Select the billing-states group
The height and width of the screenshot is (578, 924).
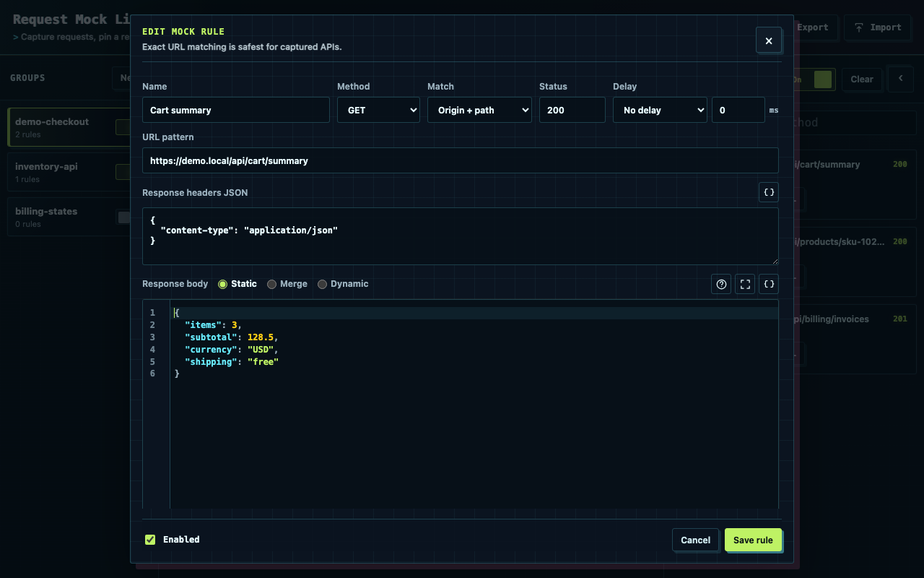click(x=69, y=217)
